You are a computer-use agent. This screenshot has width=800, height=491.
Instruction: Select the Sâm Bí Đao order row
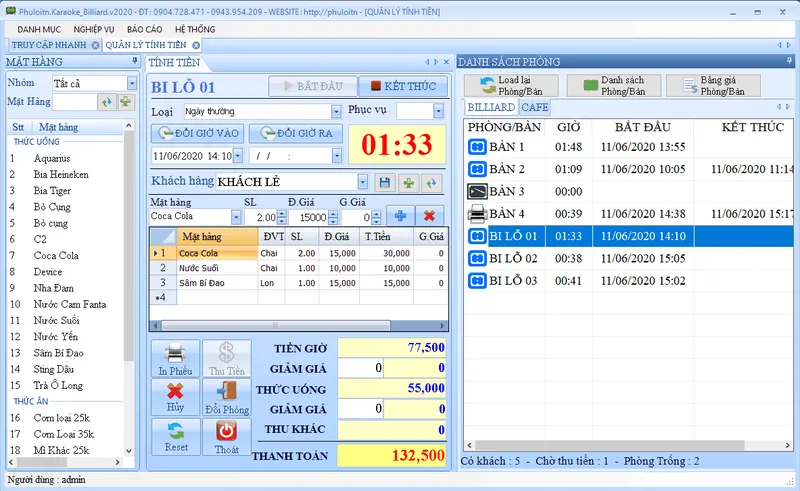click(x=299, y=283)
